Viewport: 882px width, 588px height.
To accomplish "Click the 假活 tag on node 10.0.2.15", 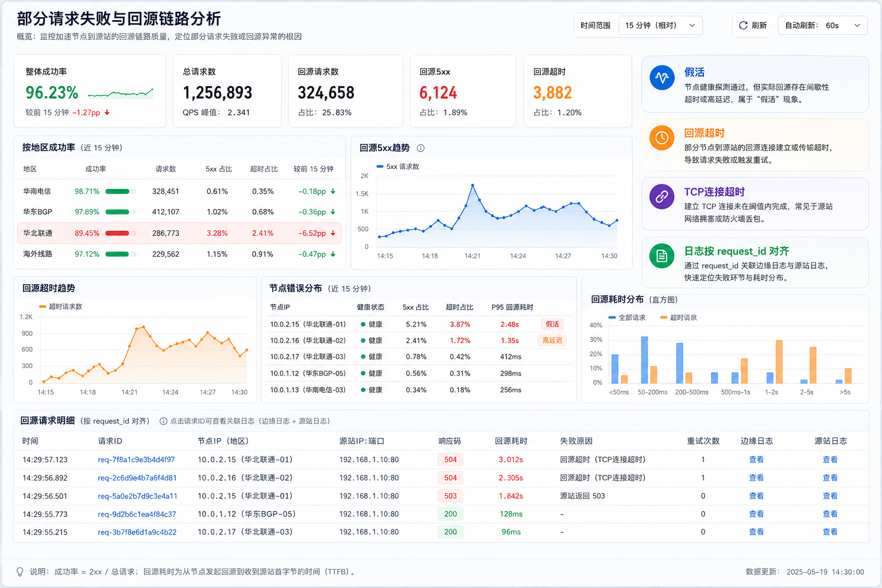I will (552, 324).
